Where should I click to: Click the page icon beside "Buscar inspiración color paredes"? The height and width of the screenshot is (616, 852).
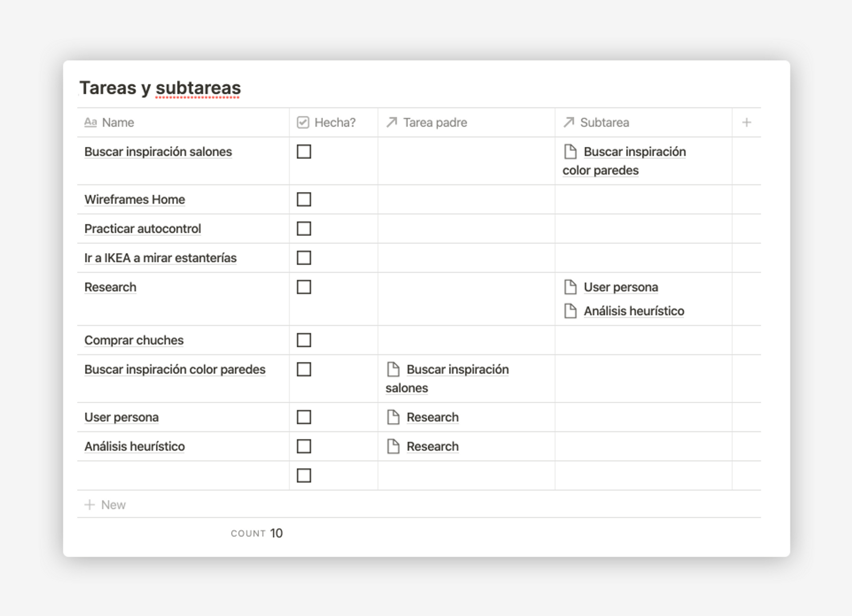(x=570, y=152)
